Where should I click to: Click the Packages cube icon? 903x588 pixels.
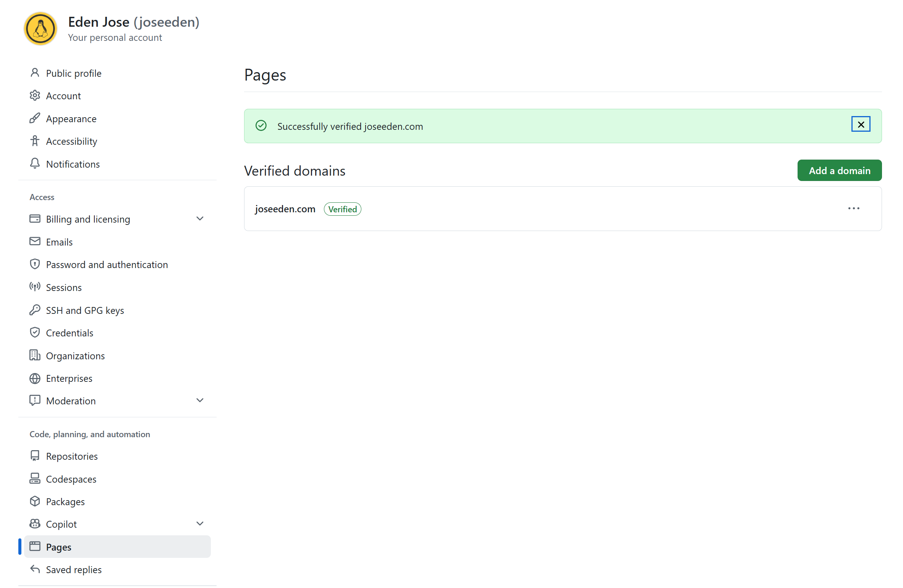(x=35, y=501)
